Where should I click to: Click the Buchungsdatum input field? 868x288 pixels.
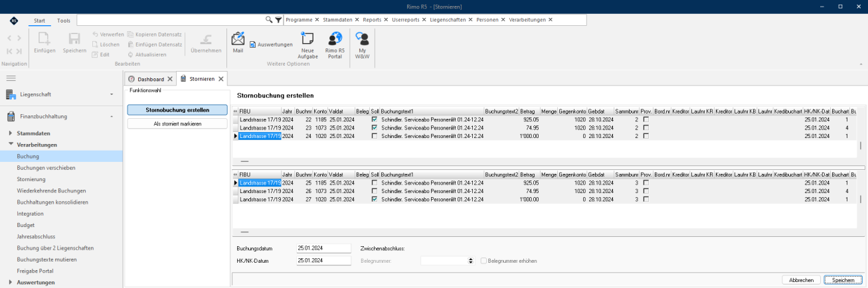tap(323, 248)
